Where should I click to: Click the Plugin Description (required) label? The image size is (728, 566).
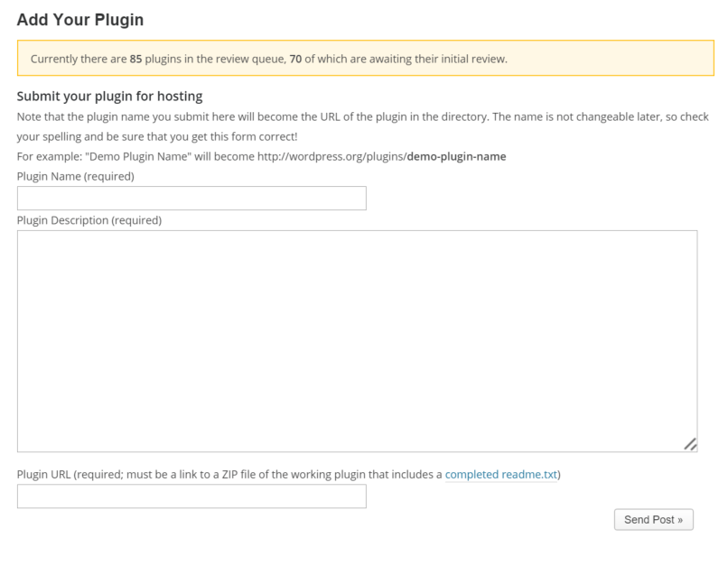click(x=88, y=219)
